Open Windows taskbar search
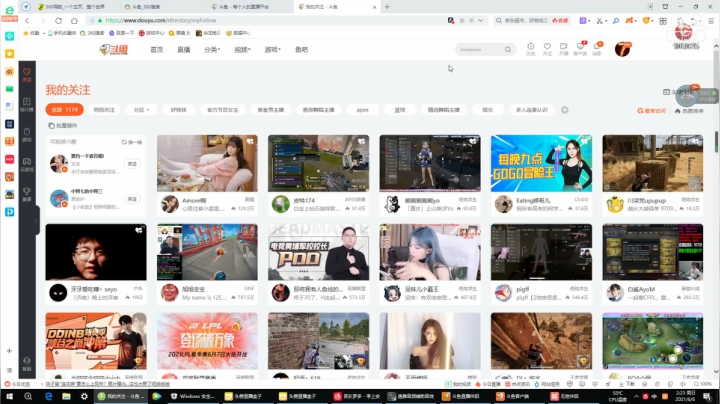 pos(28,396)
